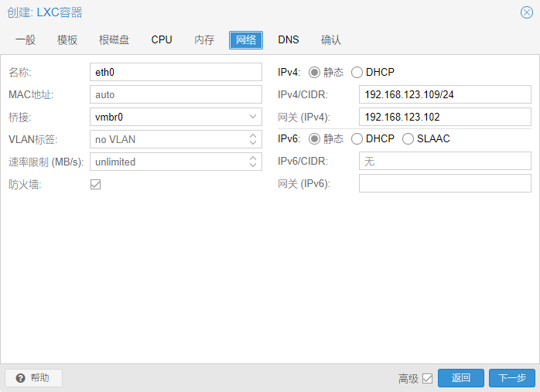Click 下一步 to proceed
The width and height of the screenshot is (540, 392).
(511, 378)
